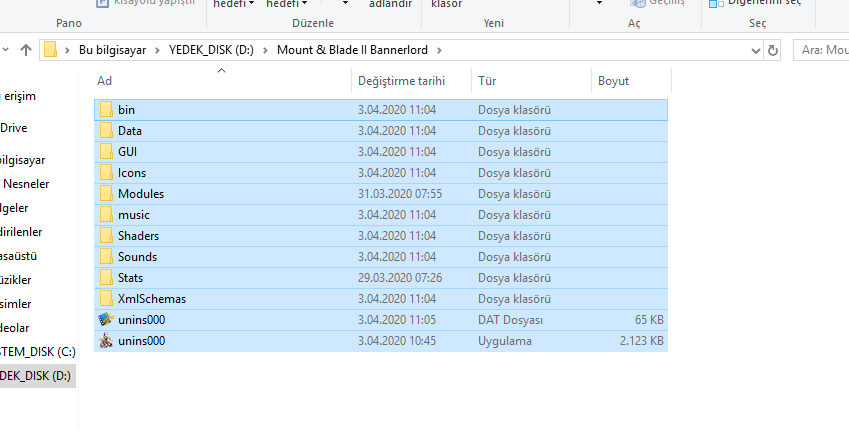Click Dosya klasörü in the XmlSchemas row
This screenshot has width=849, height=431.
[x=514, y=299]
